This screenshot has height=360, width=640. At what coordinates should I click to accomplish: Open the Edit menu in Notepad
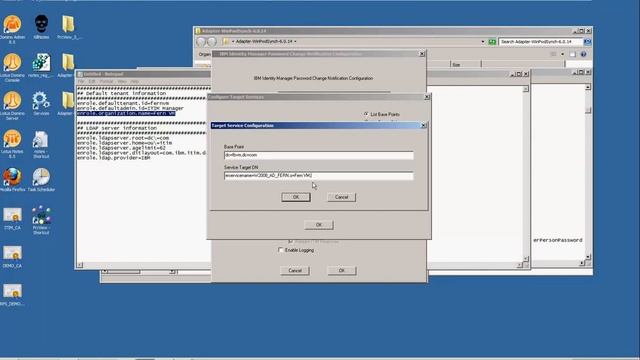92,81
